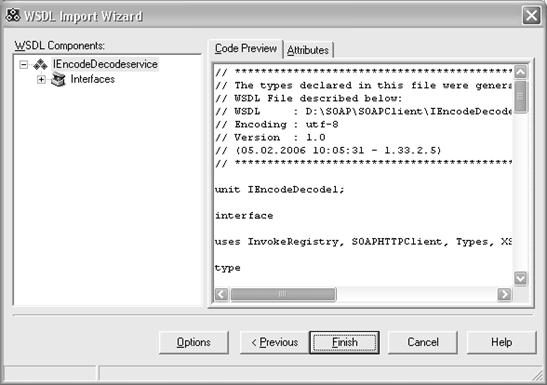The height and width of the screenshot is (385, 547).
Task: Select the IEncodeDecodeservice tree item
Action: 105,64
